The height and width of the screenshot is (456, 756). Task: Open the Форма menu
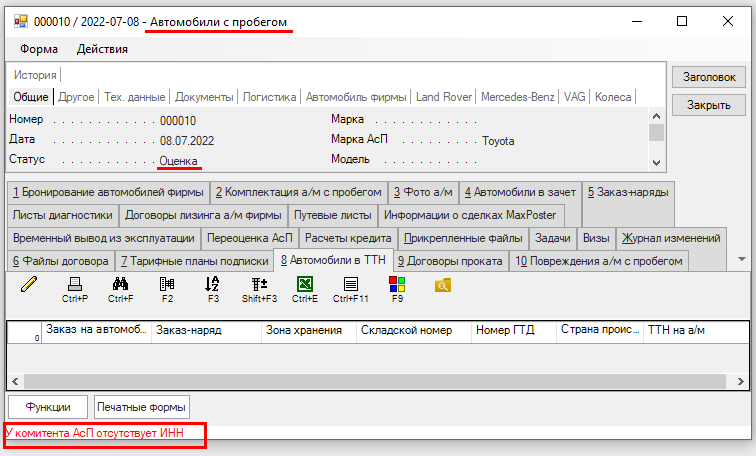pos(39,48)
